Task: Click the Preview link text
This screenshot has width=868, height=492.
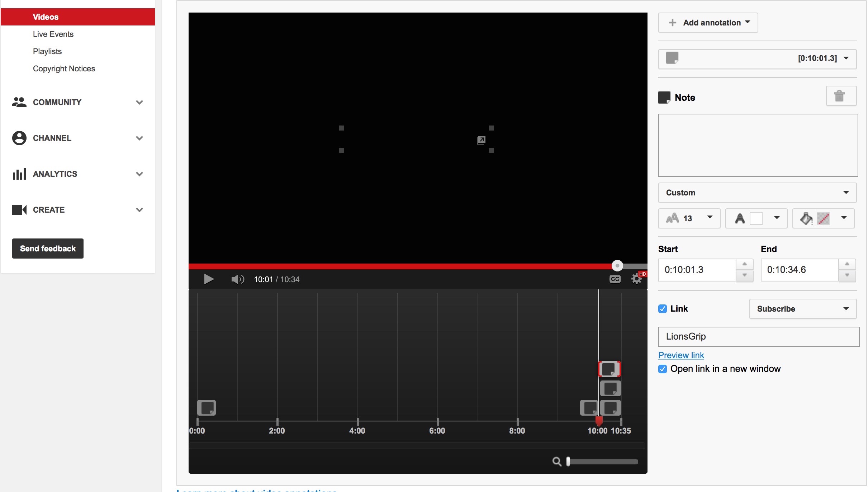Action: tap(680, 355)
